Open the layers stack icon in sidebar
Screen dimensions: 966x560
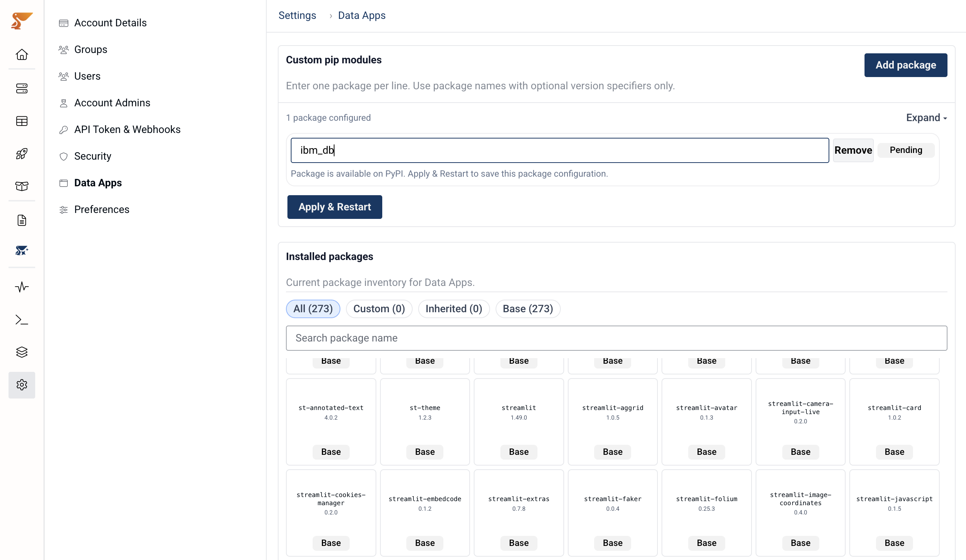click(x=22, y=352)
